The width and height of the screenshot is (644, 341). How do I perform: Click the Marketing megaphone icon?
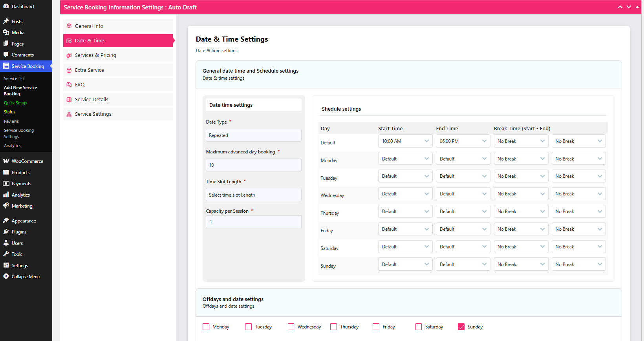(6, 206)
